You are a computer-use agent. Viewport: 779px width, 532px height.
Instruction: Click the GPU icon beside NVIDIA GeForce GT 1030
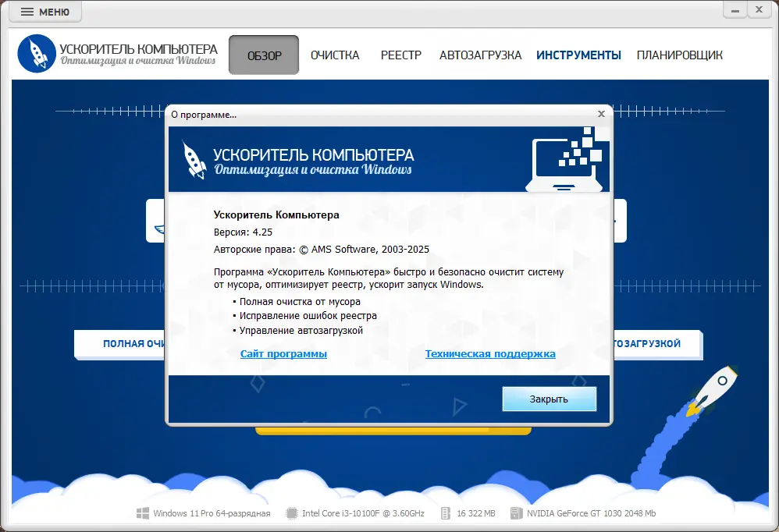coord(515,512)
